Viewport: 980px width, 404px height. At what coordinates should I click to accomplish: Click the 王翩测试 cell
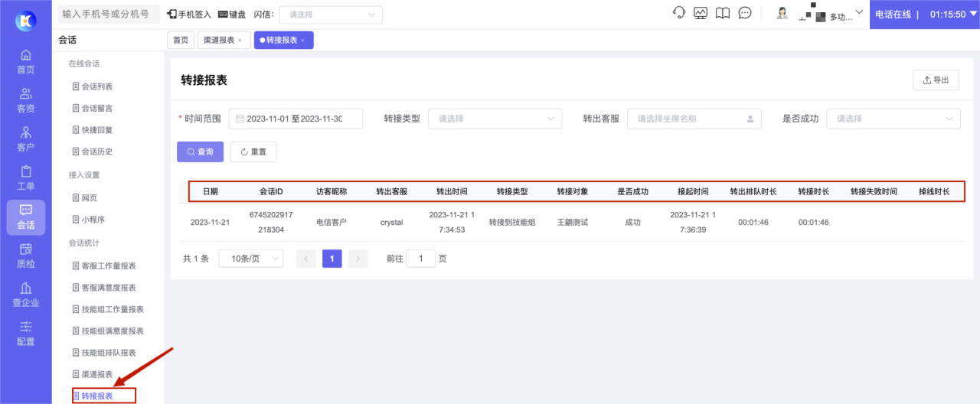click(x=573, y=223)
